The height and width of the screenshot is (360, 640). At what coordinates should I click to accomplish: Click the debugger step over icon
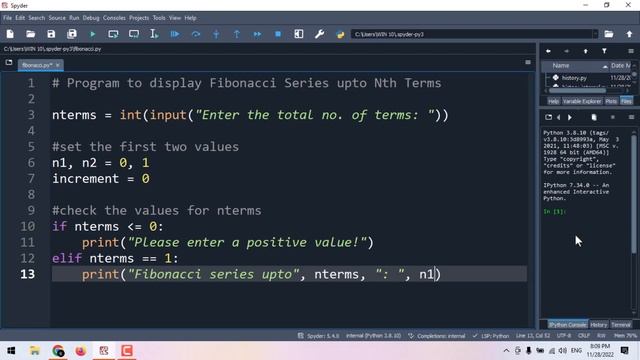coord(196,34)
